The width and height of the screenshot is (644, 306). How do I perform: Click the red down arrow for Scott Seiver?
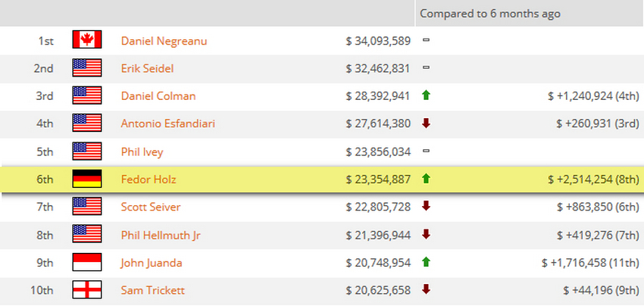point(426,207)
